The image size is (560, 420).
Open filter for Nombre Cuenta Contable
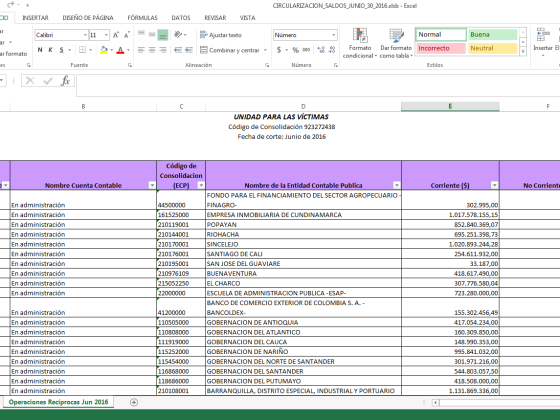tap(152, 185)
